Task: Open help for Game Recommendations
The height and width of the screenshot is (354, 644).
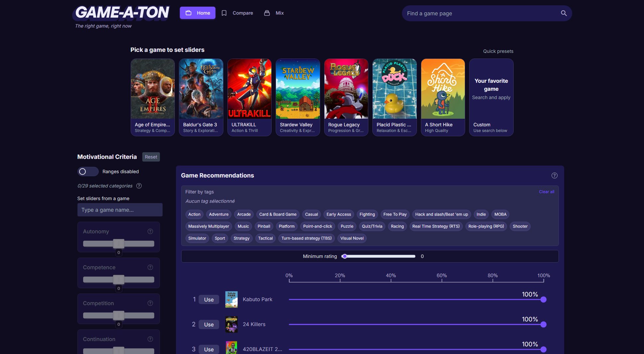Action: coord(554,176)
